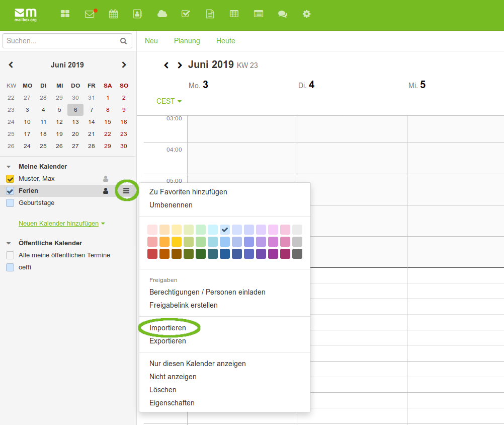Image resolution: width=504 pixels, height=425 pixels.
Task: Select Berechtigungen / Personen einladen
Action: click(207, 292)
